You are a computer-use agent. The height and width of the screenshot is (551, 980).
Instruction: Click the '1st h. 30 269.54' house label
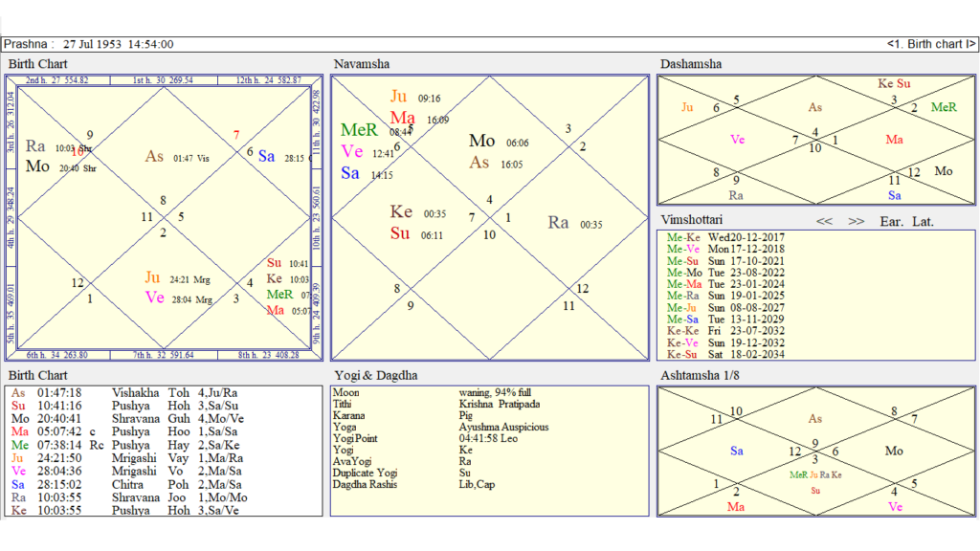[163, 80]
